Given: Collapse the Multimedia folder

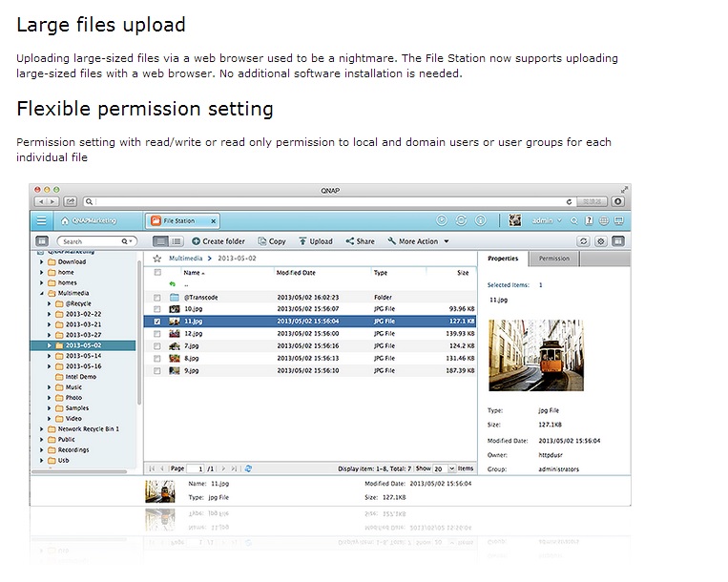Looking at the screenshot, I should pyautogui.click(x=41, y=293).
